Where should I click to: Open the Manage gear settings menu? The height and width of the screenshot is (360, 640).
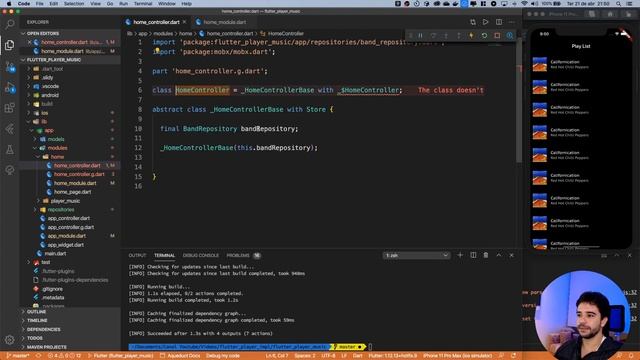coord(9,339)
